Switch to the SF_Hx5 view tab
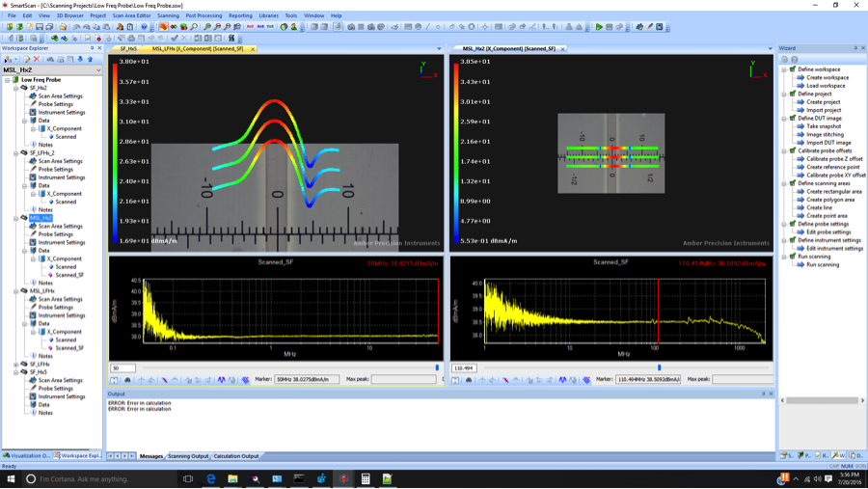This screenshot has width=868, height=489. click(128, 49)
